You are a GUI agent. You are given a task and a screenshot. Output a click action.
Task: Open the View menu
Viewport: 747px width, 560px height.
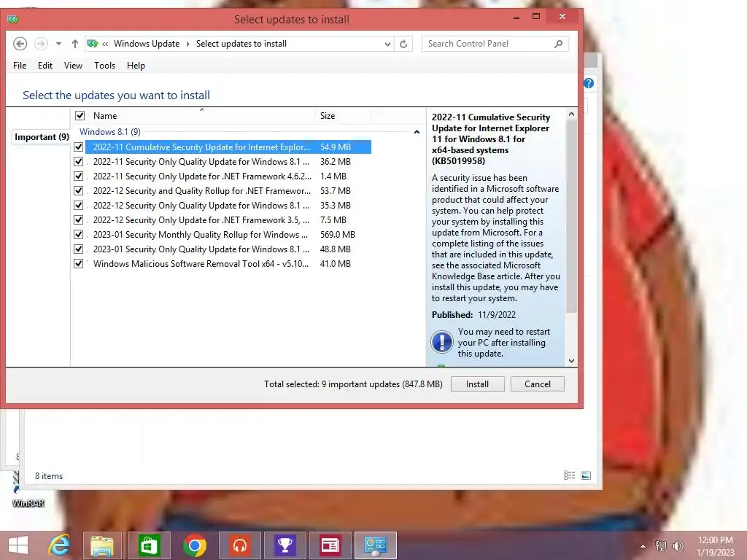pos(74,66)
